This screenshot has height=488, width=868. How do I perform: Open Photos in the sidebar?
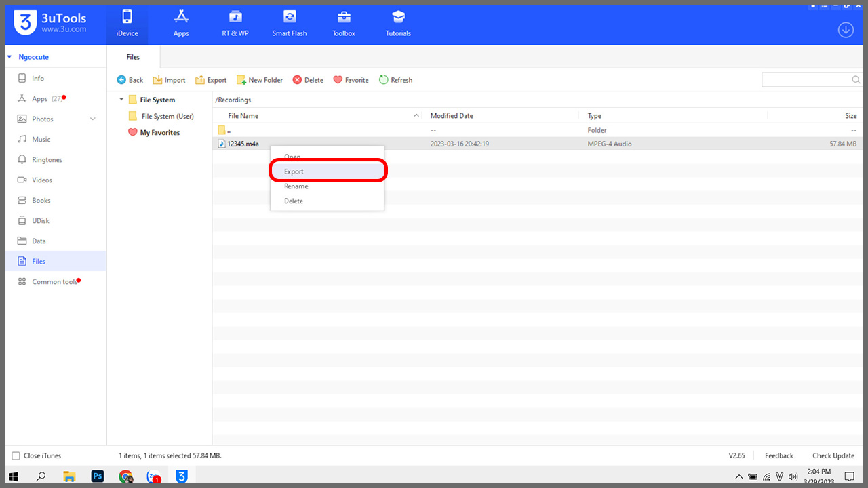coord(42,119)
